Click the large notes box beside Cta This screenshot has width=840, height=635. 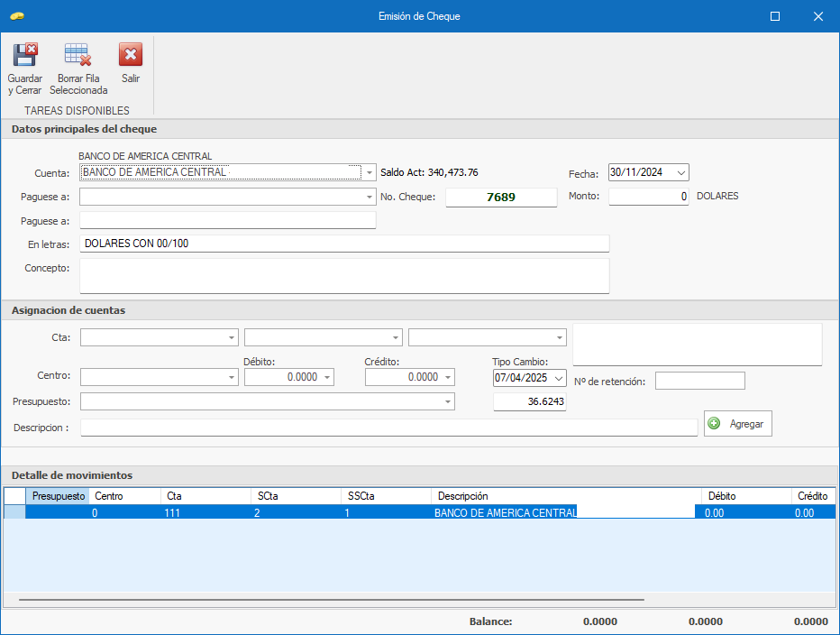pos(698,345)
